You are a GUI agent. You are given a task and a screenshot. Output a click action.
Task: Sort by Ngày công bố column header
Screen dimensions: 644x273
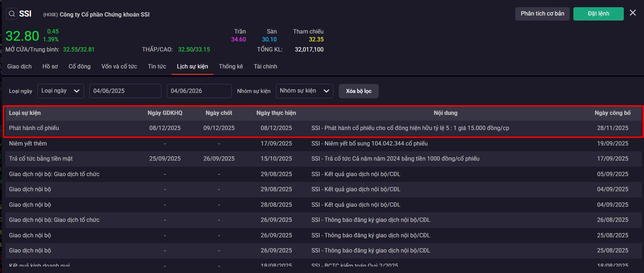coord(613,113)
